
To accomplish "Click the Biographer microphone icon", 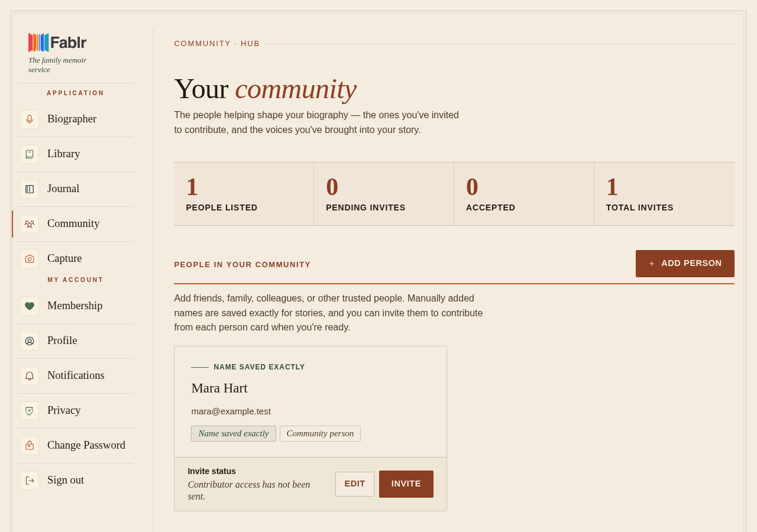I will pos(30,119).
